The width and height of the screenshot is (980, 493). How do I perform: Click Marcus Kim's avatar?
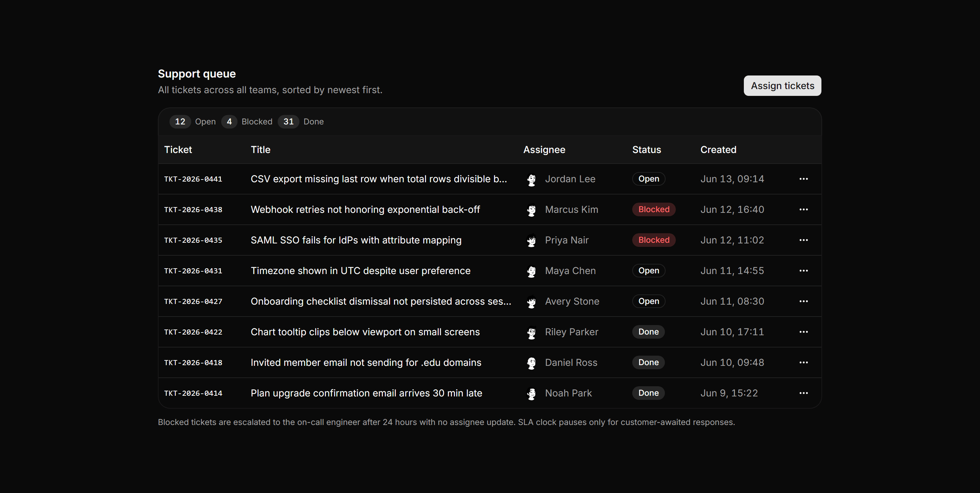point(532,209)
